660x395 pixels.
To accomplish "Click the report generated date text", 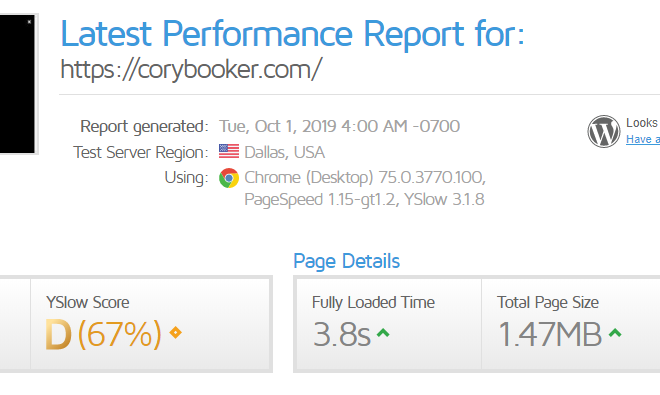I will 339,126.
